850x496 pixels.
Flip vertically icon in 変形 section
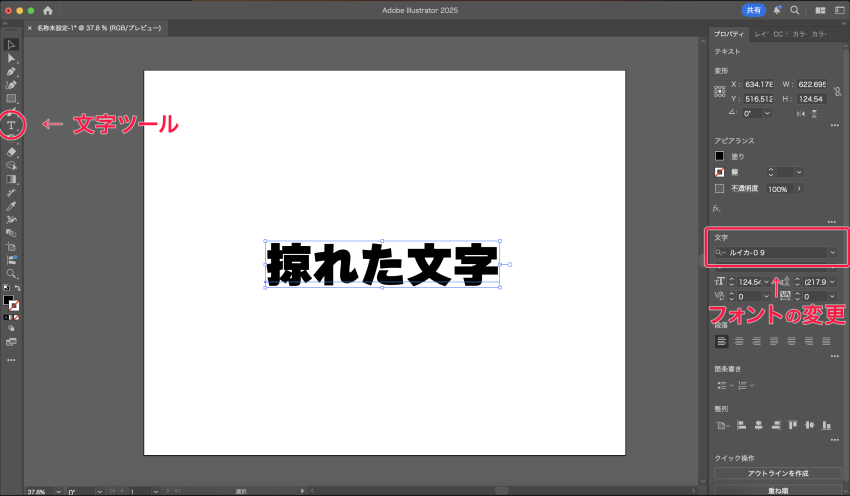coord(814,114)
